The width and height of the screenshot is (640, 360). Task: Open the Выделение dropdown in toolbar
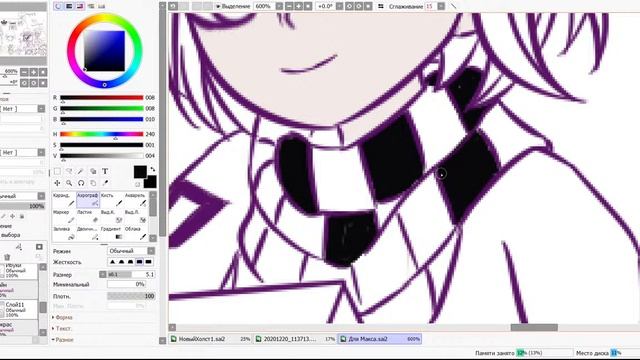pos(233,6)
